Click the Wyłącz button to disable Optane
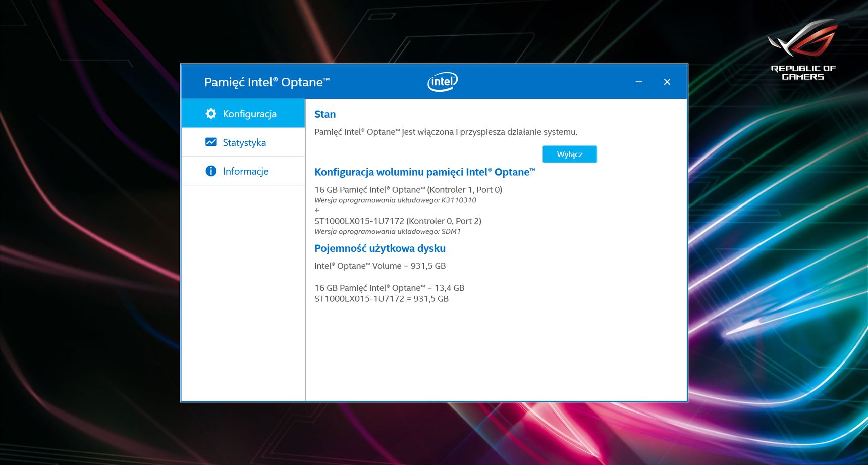This screenshot has width=868, height=465. tap(570, 154)
